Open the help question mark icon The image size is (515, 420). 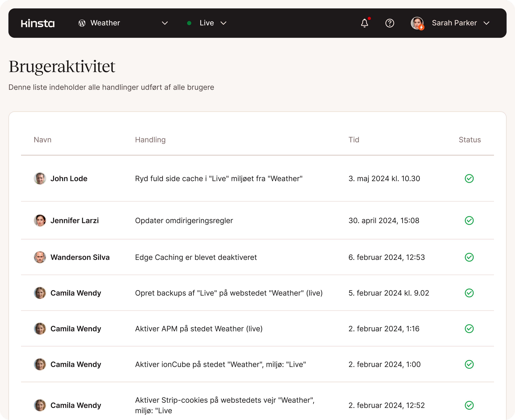[x=390, y=23]
